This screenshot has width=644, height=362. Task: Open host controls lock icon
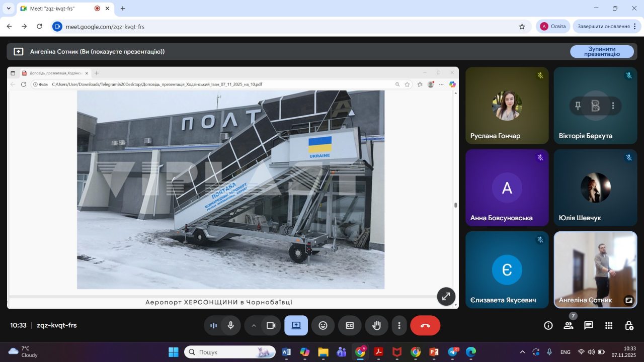pyautogui.click(x=629, y=325)
